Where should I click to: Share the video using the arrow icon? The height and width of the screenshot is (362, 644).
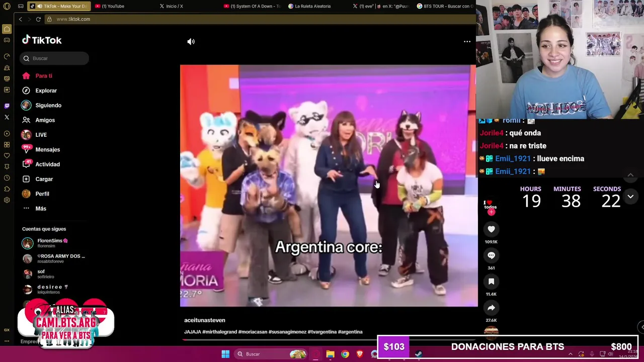click(491, 308)
